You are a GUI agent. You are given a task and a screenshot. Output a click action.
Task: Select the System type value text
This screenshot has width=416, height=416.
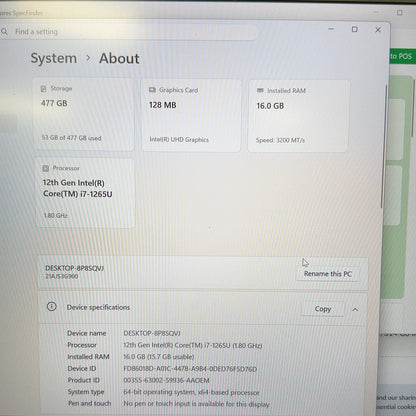pyautogui.click(x=191, y=392)
